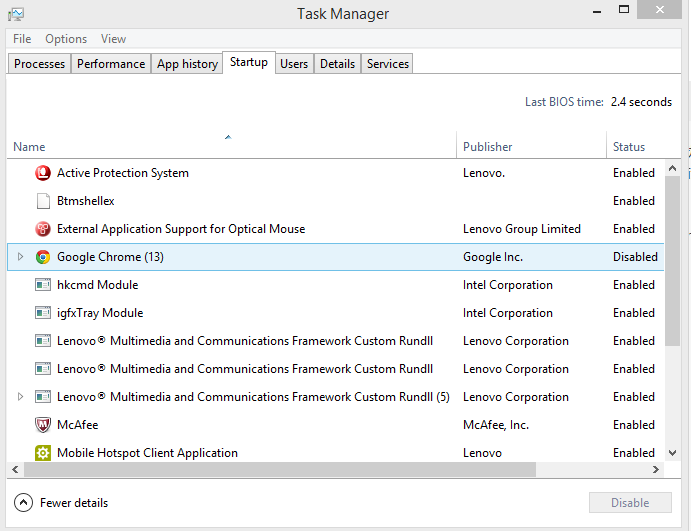Switch to the App history tab
Viewport: 691px width, 531px height.
coord(187,64)
